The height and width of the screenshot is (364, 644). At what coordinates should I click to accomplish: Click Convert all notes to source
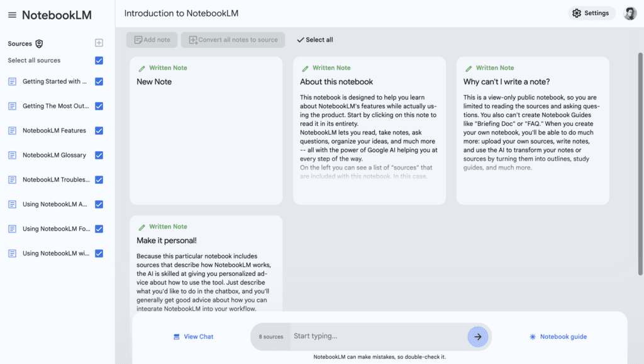point(233,40)
